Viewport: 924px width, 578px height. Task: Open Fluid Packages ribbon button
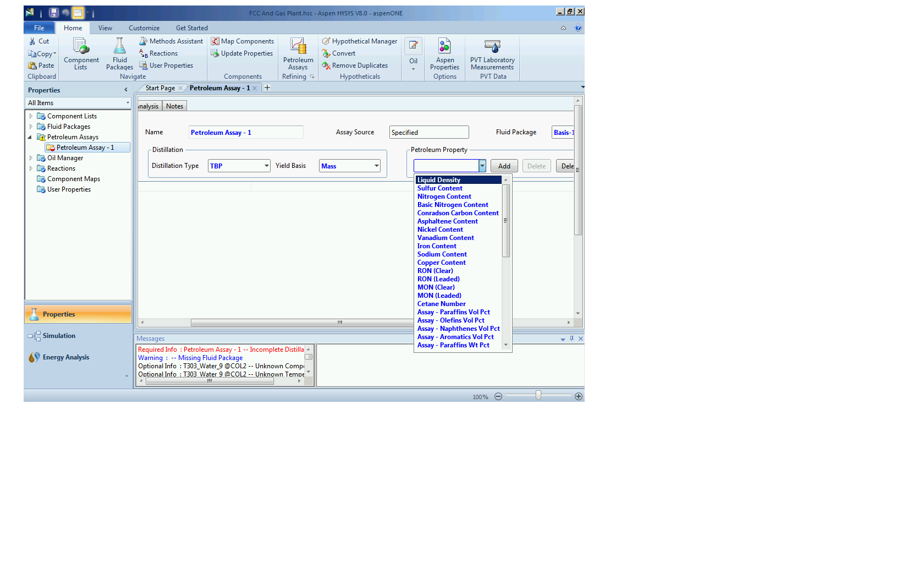pyautogui.click(x=119, y=53)
